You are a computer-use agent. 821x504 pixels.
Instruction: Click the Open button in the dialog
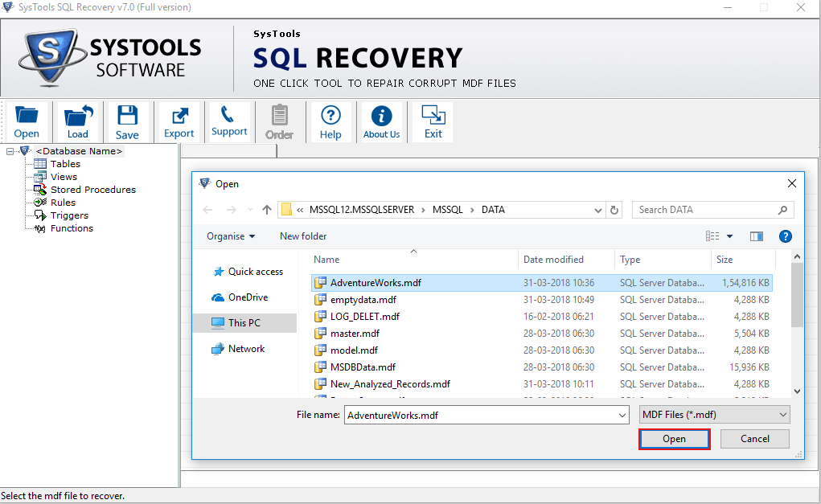(674, 439)
